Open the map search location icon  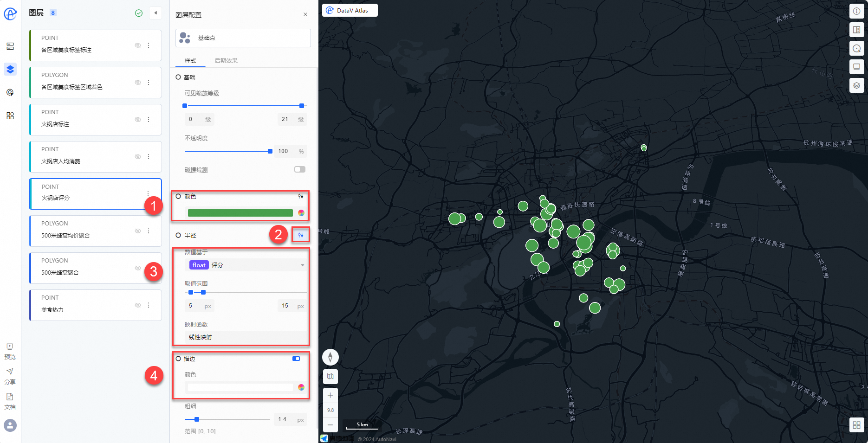[857, 48]
